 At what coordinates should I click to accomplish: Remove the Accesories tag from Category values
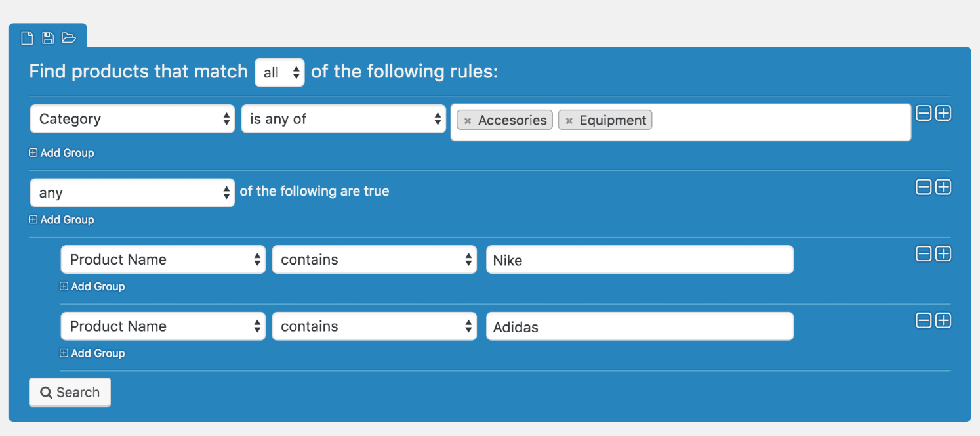(x=468, y=121)
